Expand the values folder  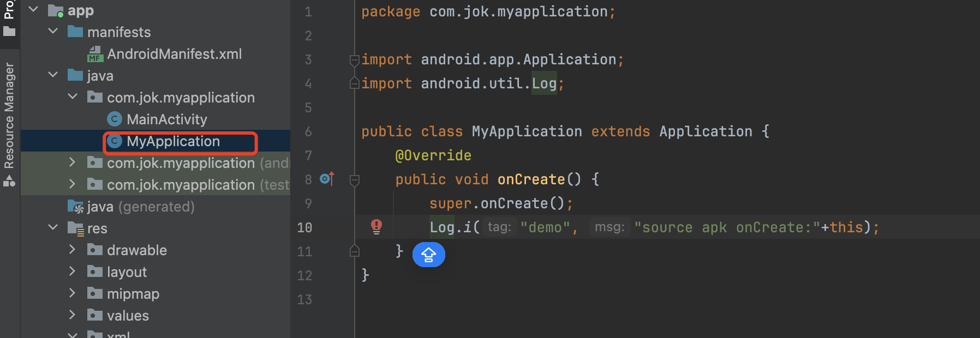pyautogui.click(x=72, y=315)
